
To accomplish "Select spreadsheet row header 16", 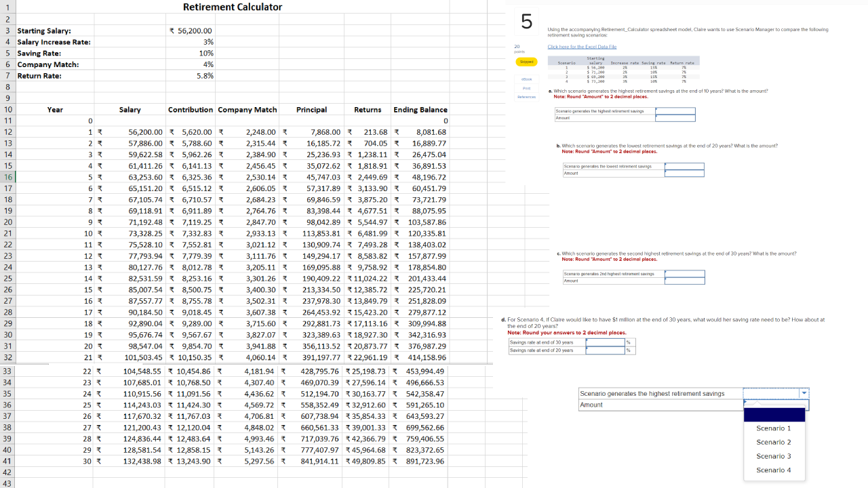I will click(x=7, y=178).
